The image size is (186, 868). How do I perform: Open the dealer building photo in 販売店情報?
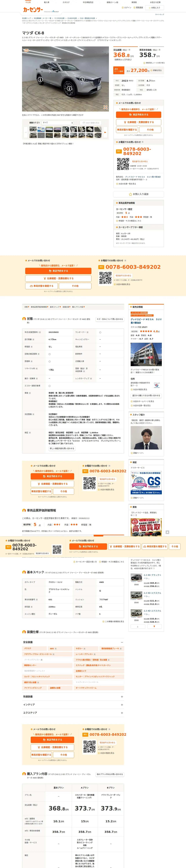[x=146, y=354]
